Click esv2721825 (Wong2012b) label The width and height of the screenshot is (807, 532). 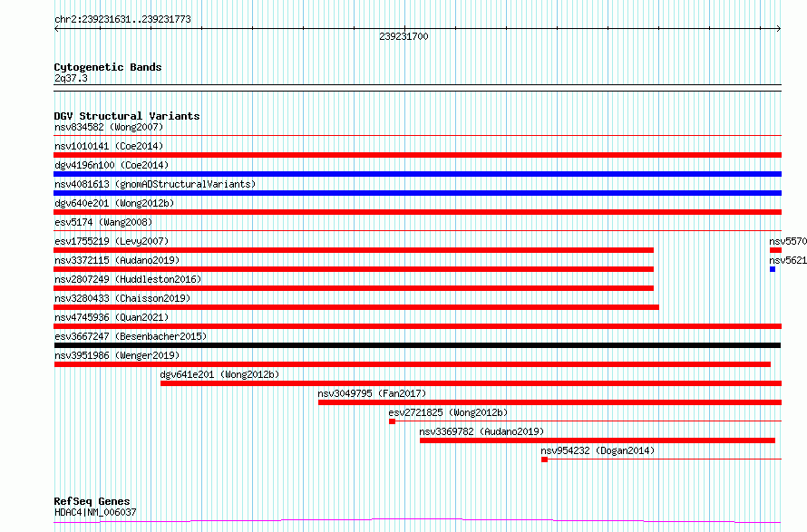[x=448, y=412]
